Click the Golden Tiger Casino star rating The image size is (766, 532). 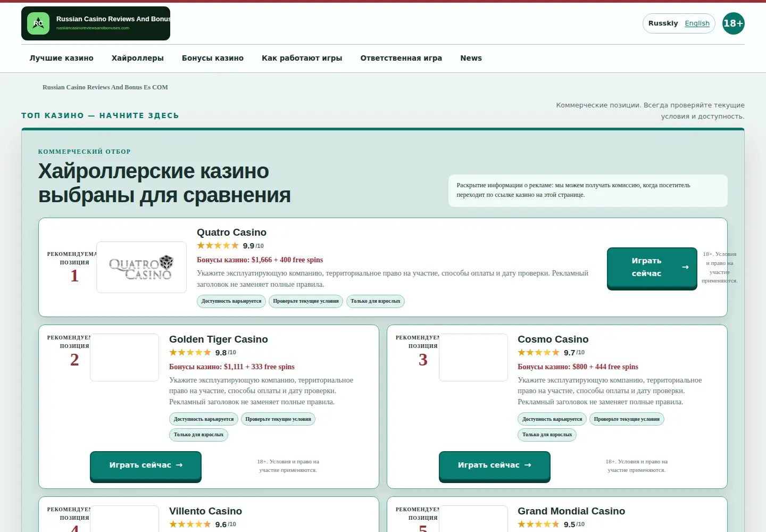[x=190, y=353]
